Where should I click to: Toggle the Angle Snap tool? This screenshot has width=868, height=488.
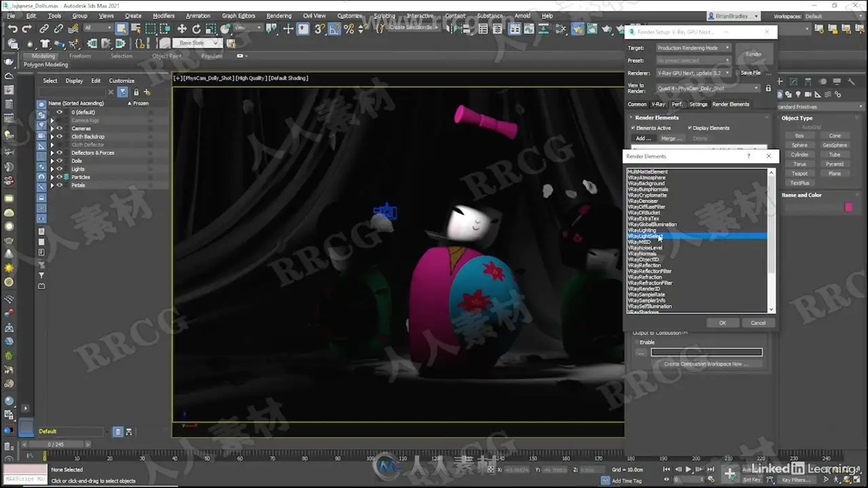334,28
